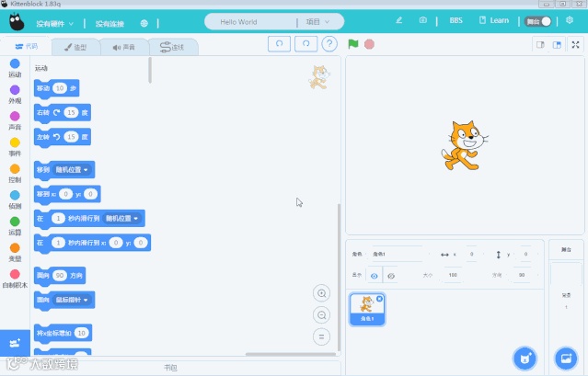Click the Kittenblock cat logo
This screenshot has width=588, height=376.
pyautogui.click(x=17, y=22)
